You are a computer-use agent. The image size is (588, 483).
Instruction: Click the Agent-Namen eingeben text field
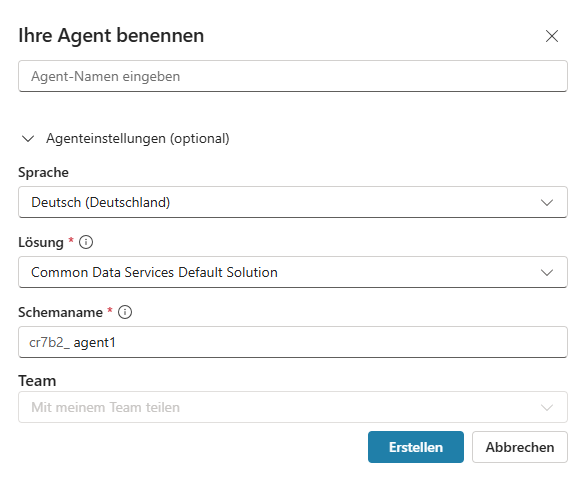293,76
